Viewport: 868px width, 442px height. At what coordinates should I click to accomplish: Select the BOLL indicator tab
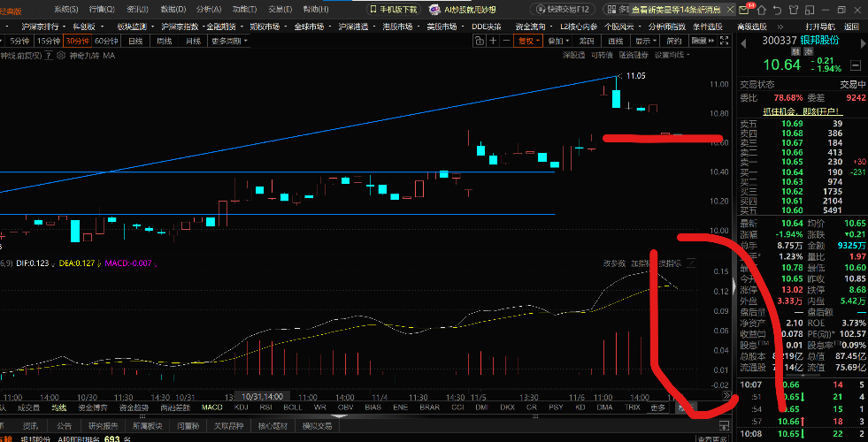pyautogui.click(x=292, y=408)
